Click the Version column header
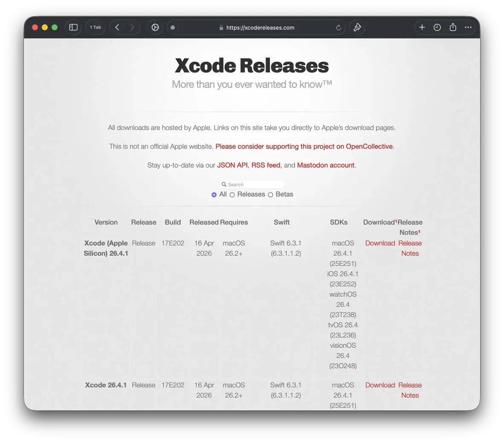 click(106, 222)
